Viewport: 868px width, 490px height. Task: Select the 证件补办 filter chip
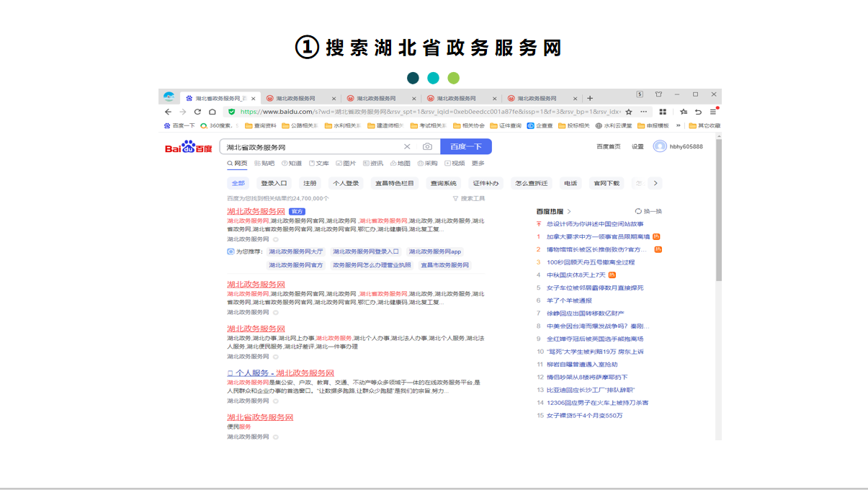tap(486, 183)
